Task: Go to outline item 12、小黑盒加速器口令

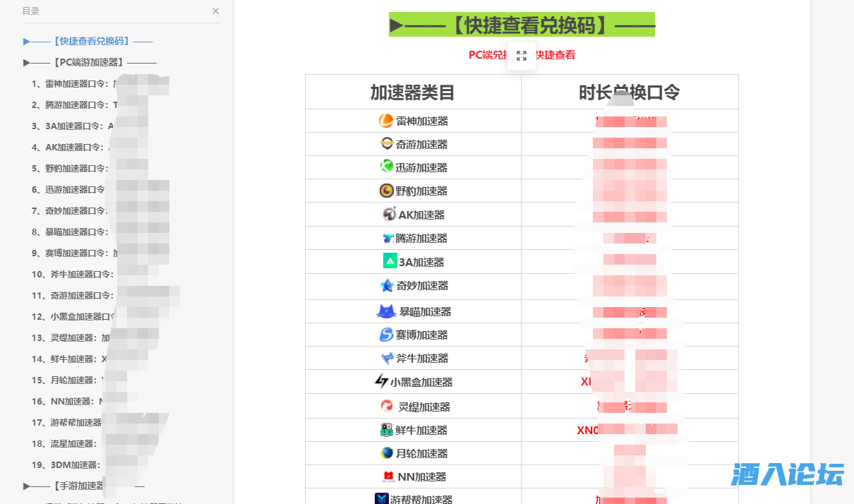Action: [x=74, y=316]
